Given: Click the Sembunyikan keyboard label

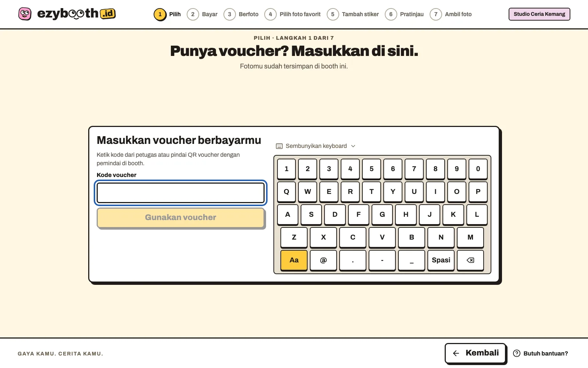Looking at the screenshot, I should pos(316,146).
